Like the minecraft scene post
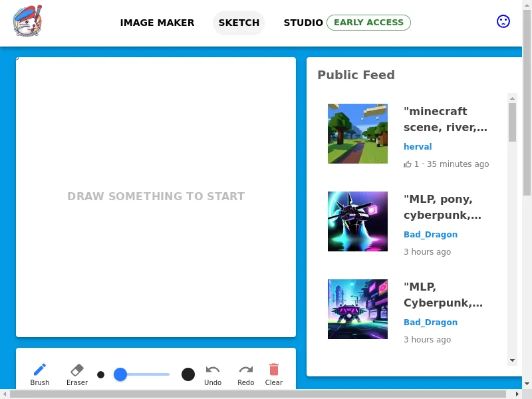 pyautogui.click(x=408, y=164)
